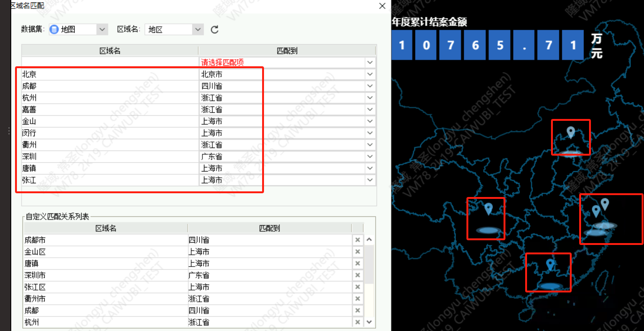Click the database icon in 数据集 selector
This screenshot has height=331, width=644.
(x=54, y=29)
